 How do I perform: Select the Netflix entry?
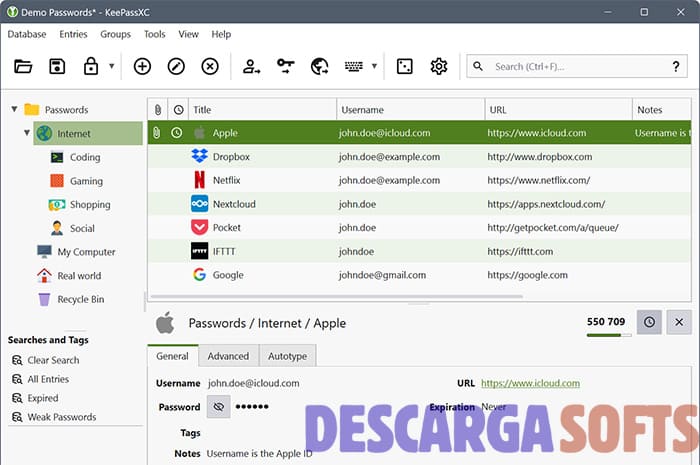pos(419,180)
